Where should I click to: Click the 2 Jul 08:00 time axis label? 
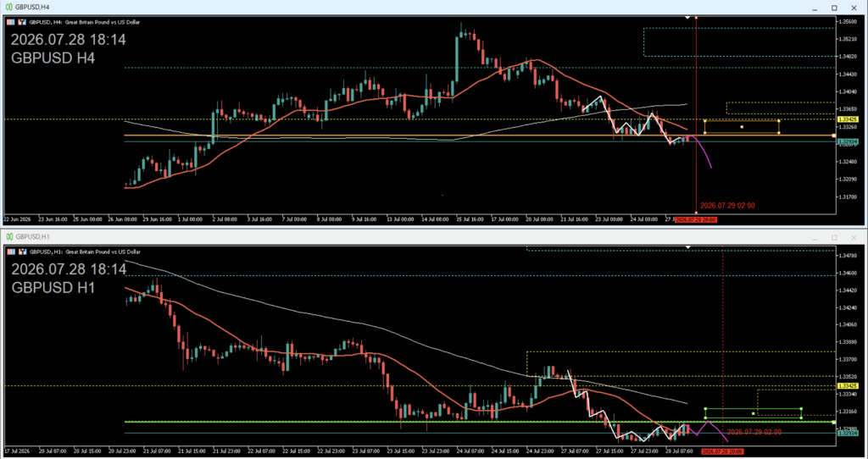(x=225, y=219)
